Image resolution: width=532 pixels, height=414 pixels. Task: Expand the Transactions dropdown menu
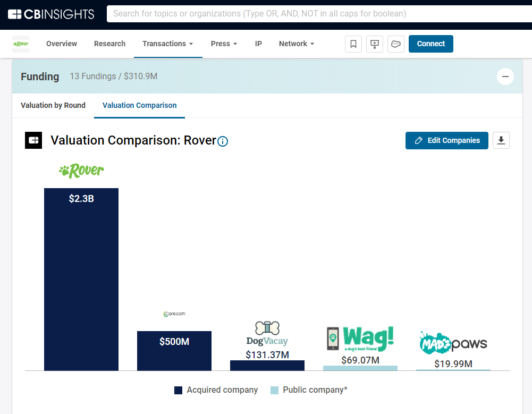168,44
